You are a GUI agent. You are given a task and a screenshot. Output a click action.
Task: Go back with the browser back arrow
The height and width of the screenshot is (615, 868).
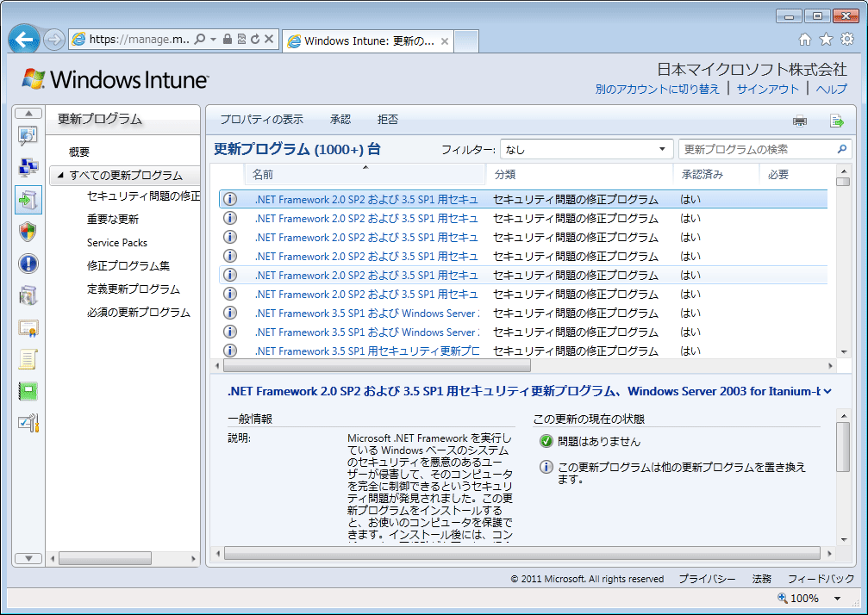[24, 40]
